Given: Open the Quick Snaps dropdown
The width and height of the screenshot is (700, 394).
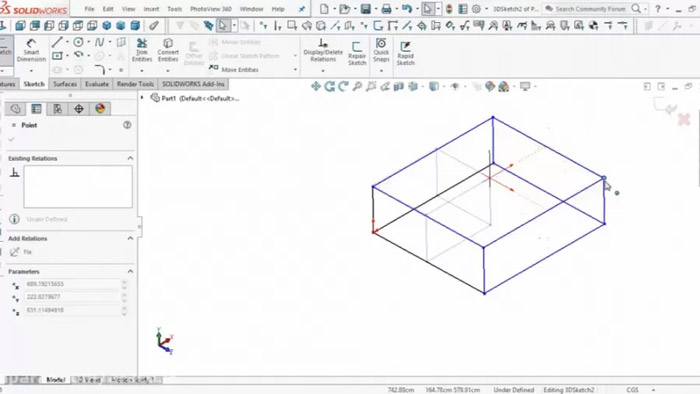Looking at the screenshot, I should click(381, 71).
